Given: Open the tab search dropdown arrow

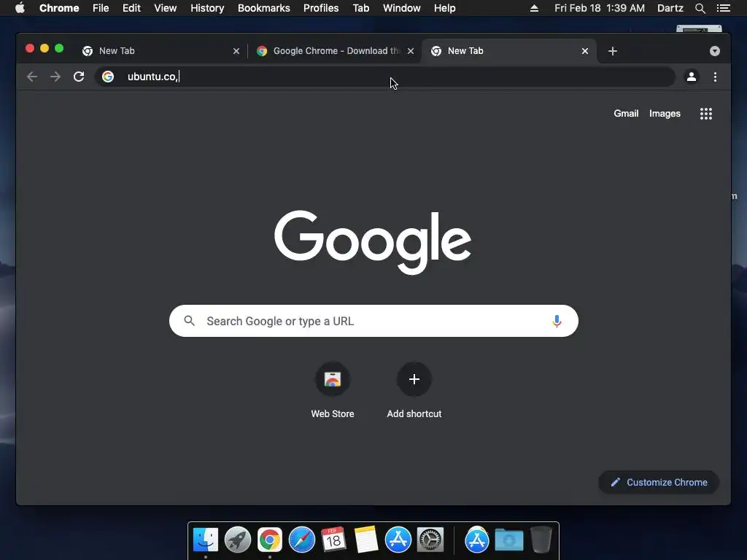Looking at the screenshot, I should (x=715, y=51).
